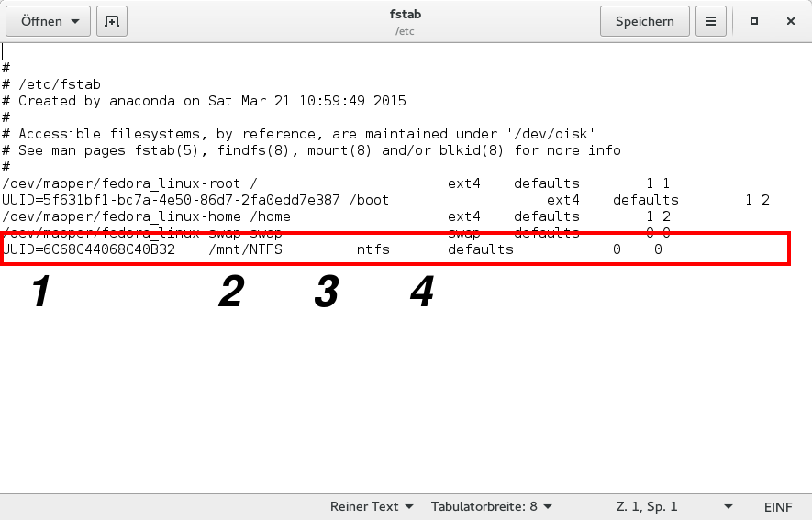Click the Öffnen button to open a file

[50, 21]
